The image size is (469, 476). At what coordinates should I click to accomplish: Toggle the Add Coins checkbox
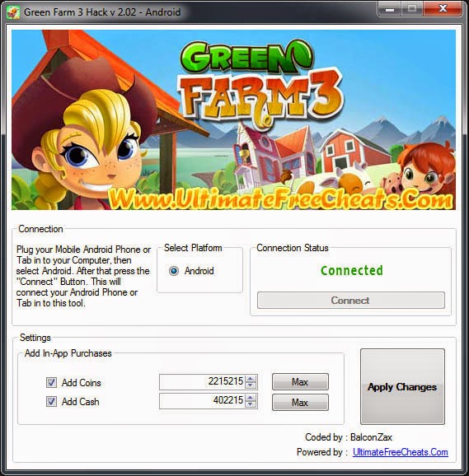51,382
